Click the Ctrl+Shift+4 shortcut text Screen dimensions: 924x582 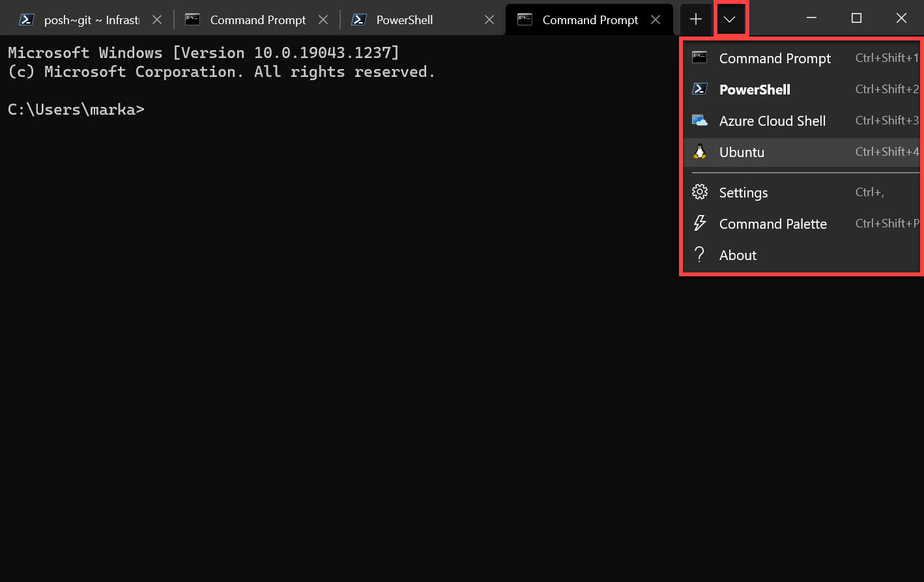[887, 152]
